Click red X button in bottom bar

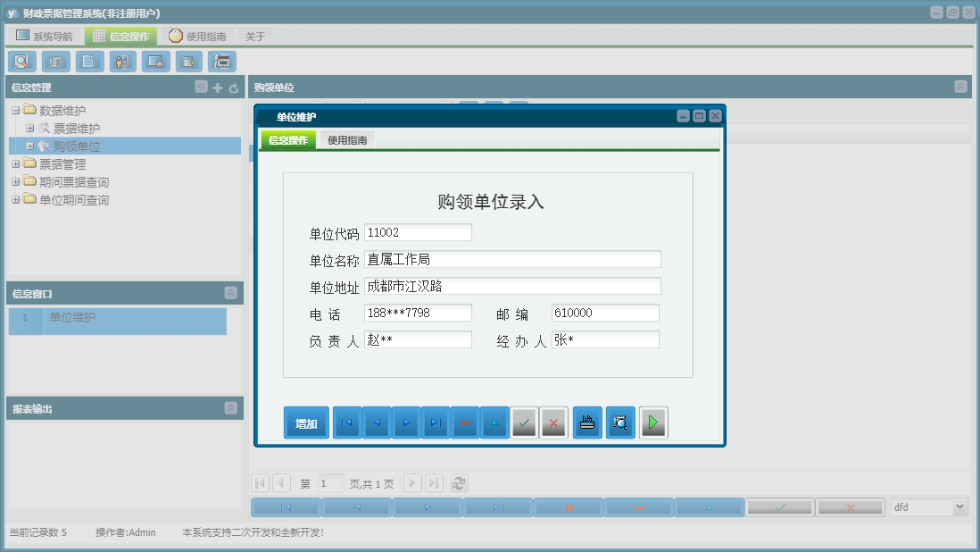(x=850, y=507)
